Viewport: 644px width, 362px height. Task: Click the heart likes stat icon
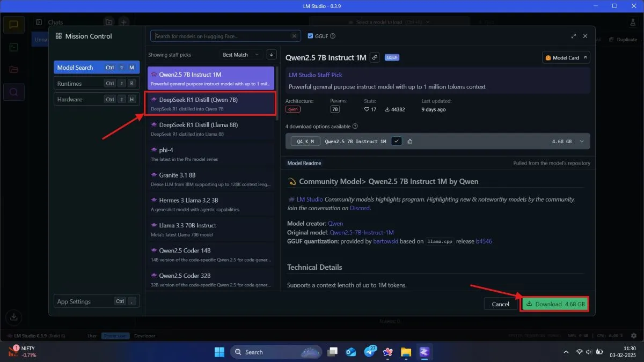pyautogui.click(x=367, y=109)
